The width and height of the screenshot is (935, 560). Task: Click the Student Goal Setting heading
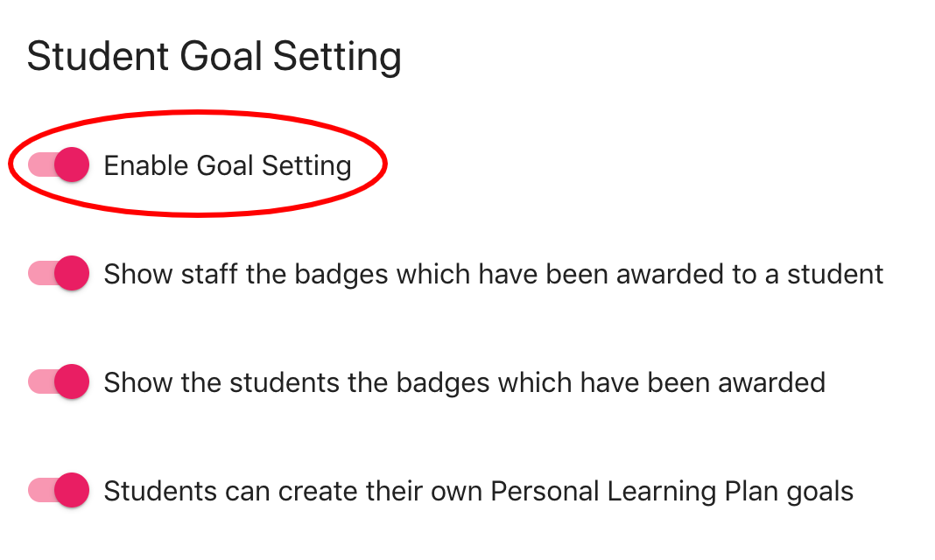[214, 57]
